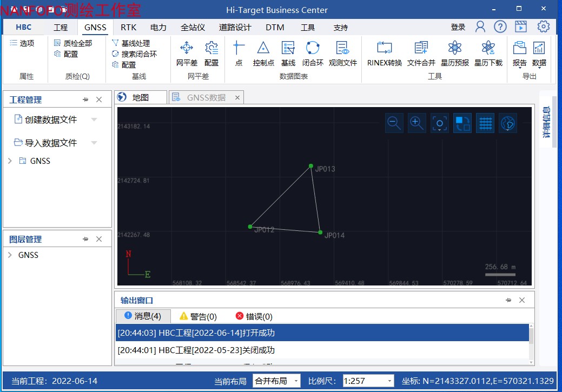Switch to the RTK ribbon tab

(128, 28)
